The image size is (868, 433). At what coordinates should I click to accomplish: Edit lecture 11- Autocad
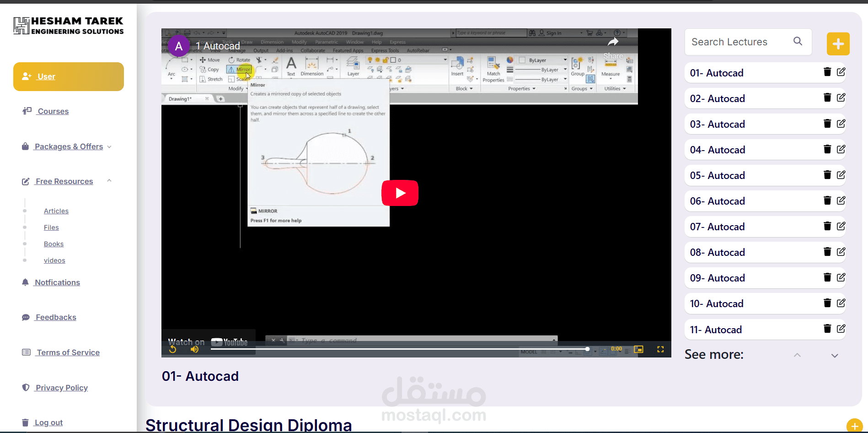pyautogui.click(x=841, y=329)
